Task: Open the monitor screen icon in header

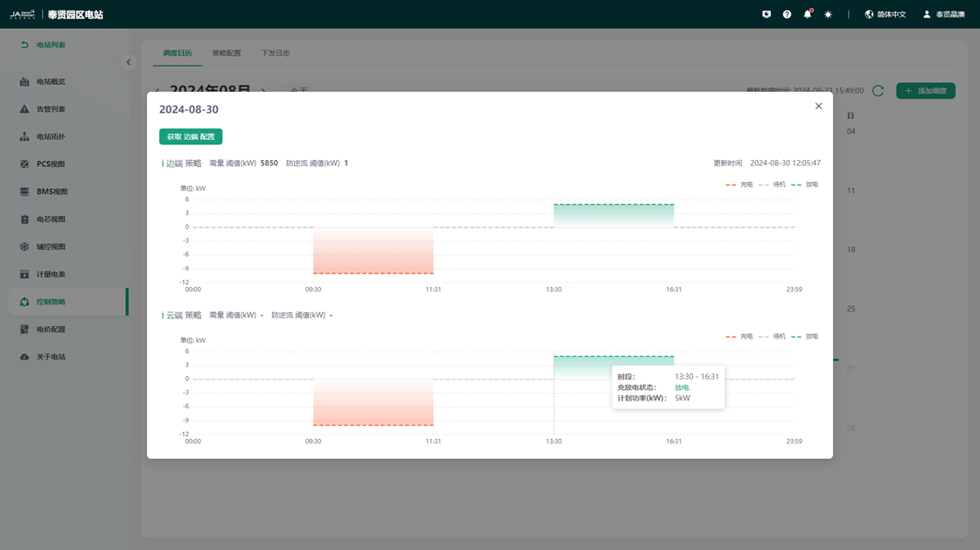Action: [x=766, y=14]
